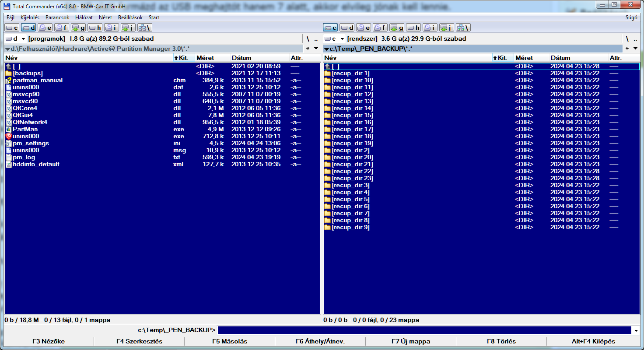Open the Start menu in menu bar

(x=154, y=17)
